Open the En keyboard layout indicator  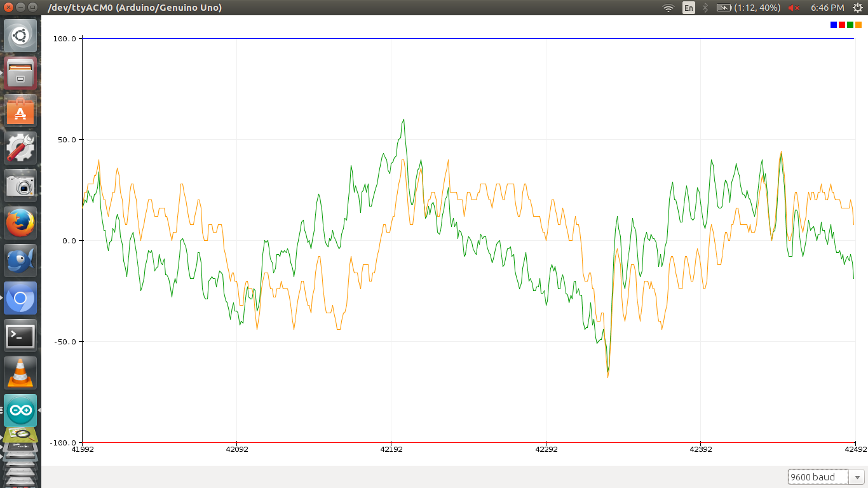point(689,8)
